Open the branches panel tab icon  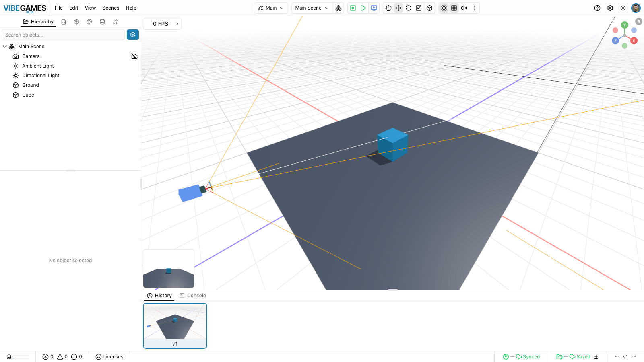coord(115,22)
